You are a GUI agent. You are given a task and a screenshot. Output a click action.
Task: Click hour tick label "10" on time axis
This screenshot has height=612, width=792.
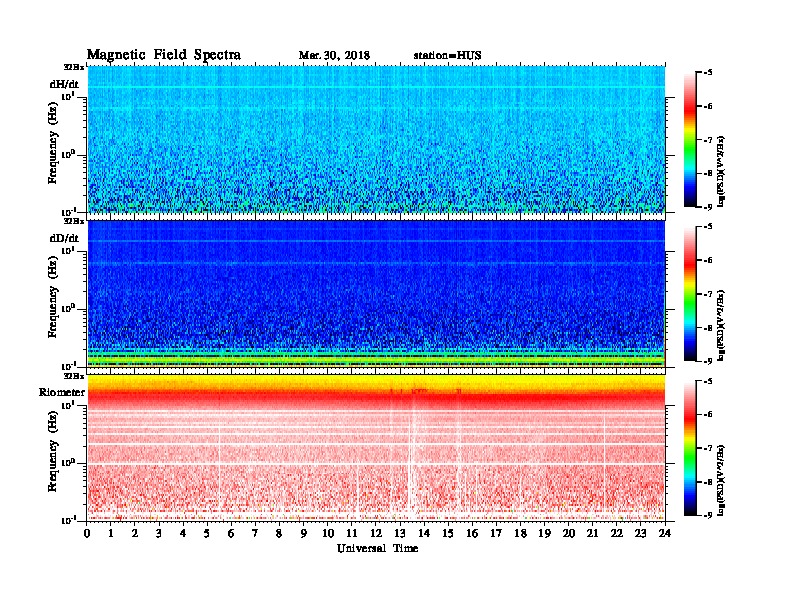point(328,533)
